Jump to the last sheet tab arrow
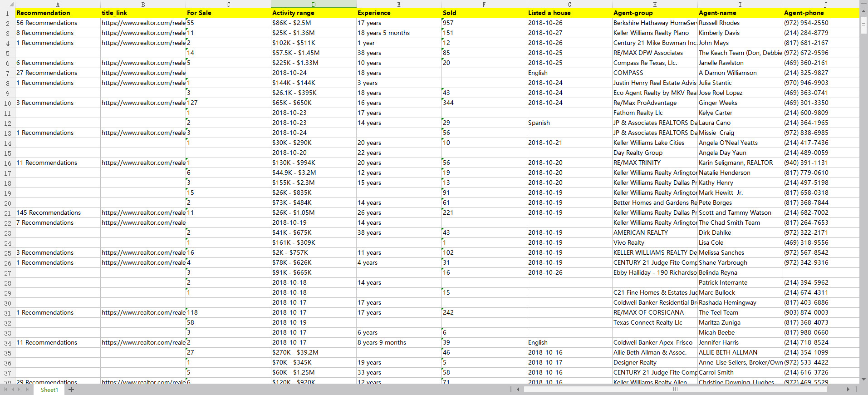This screenshot has height=395, width=868. tap(27, 390)
